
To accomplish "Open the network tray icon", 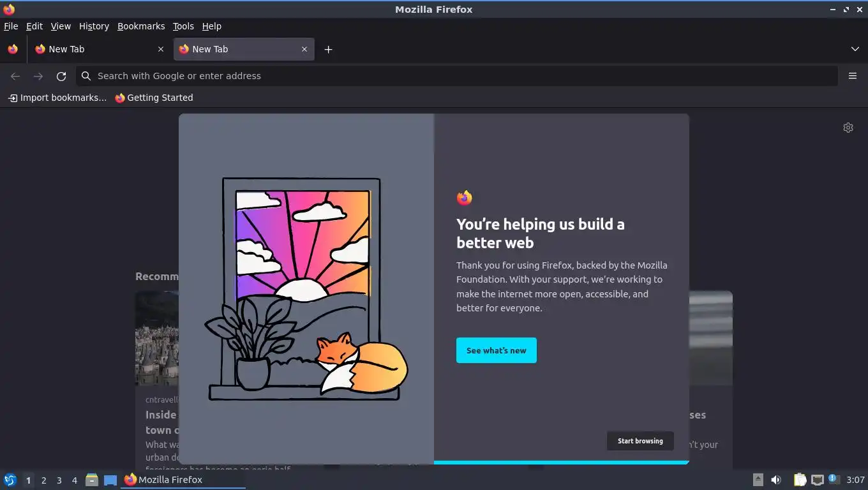I will coord(817,480).
